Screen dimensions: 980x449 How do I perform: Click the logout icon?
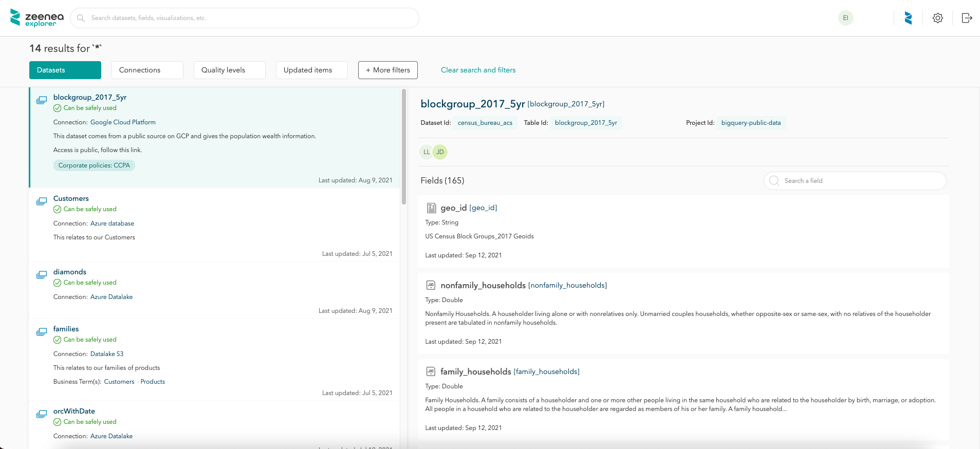(x=967, y=18)
